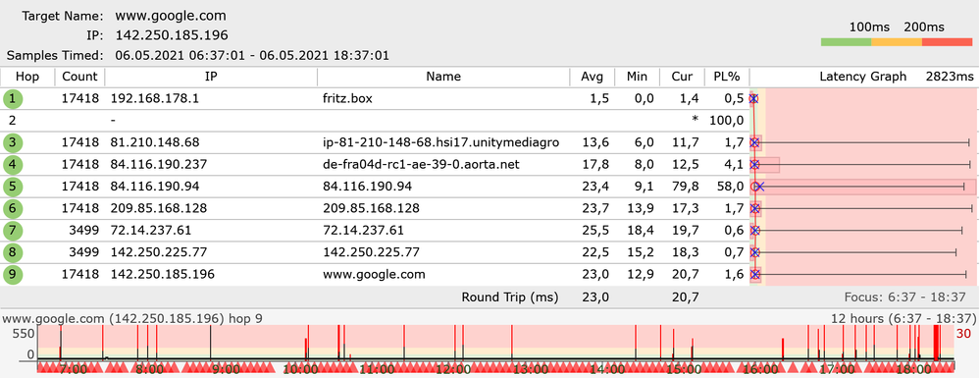Sort by the Name column header
The width and height of the screenshot is (980, 378).
pos(443,77)
